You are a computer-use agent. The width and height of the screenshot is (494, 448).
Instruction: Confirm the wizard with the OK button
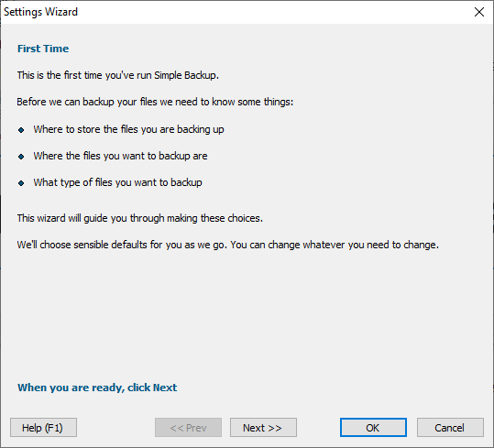tap(373, 427)
